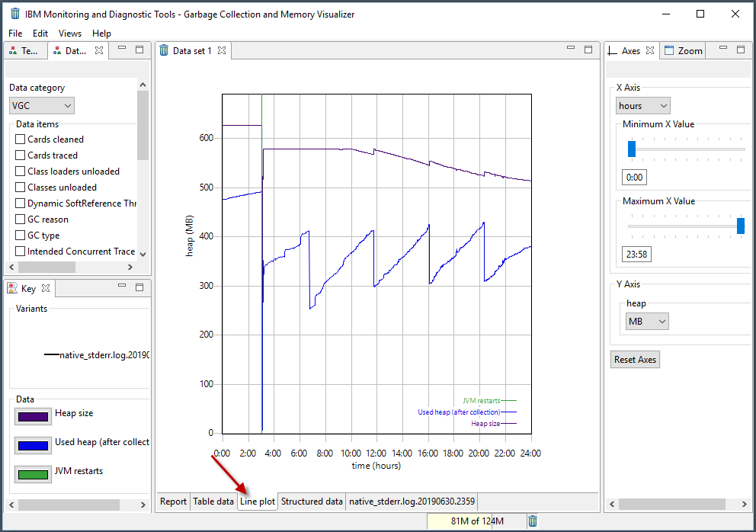Click Used heap (after collection) legend label

(x=459, y=412)
